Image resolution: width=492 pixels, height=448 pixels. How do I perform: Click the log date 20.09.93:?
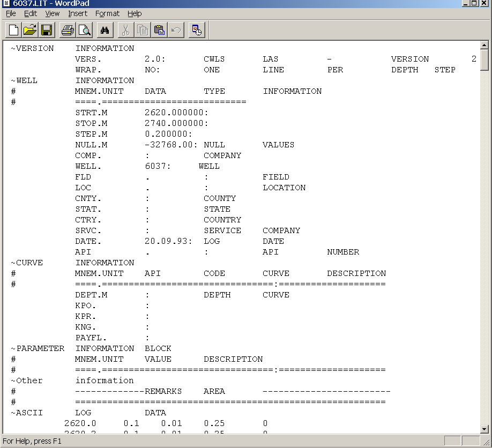coord(168,241)
